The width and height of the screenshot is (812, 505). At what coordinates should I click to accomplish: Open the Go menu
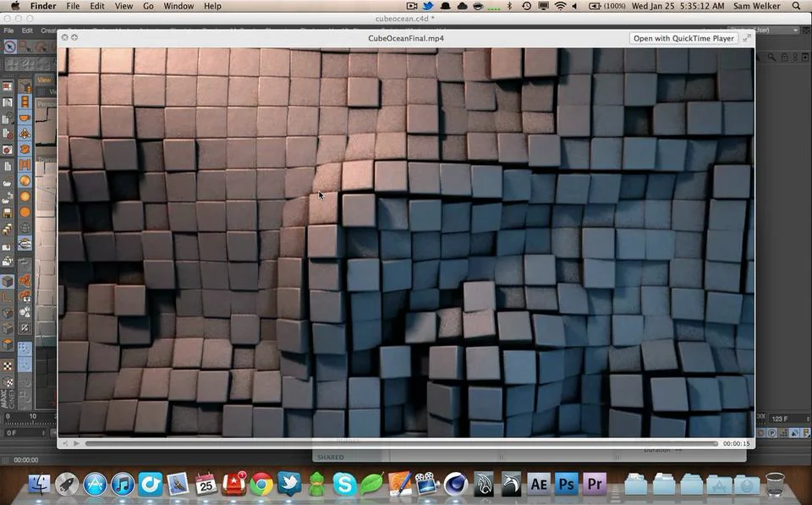pyautogui.click(x=148, y=6)
